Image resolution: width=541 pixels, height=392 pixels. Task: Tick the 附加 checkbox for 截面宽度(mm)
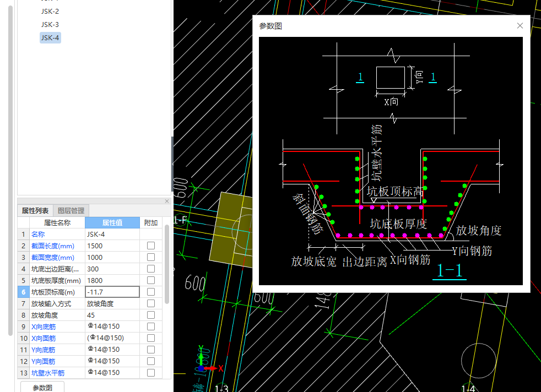click(151, 257)
